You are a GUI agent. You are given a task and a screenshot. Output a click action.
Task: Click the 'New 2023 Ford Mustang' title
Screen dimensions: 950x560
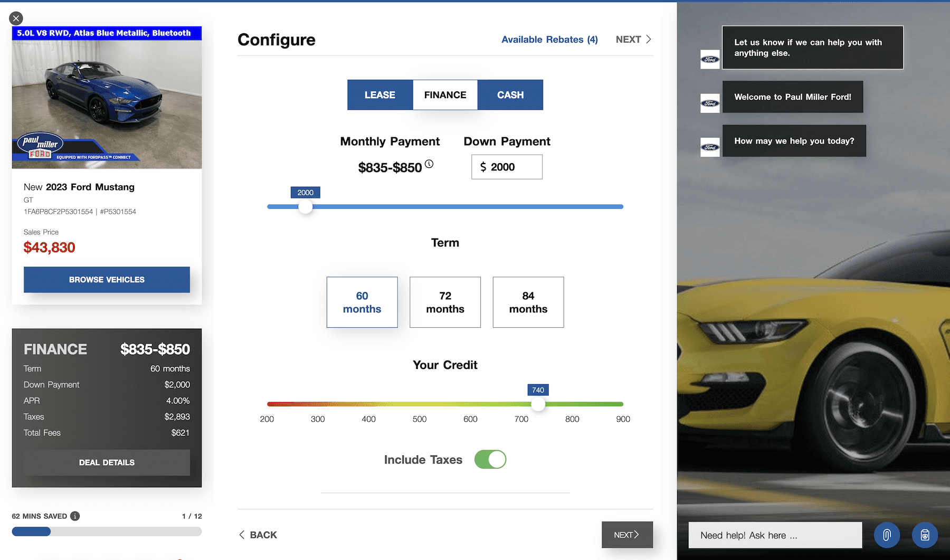tap(79, 187)
